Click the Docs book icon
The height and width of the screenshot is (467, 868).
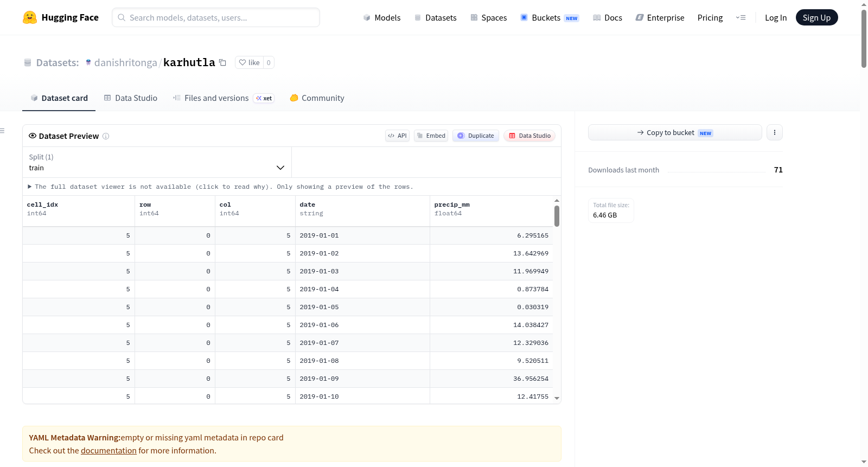pos(597,17)
